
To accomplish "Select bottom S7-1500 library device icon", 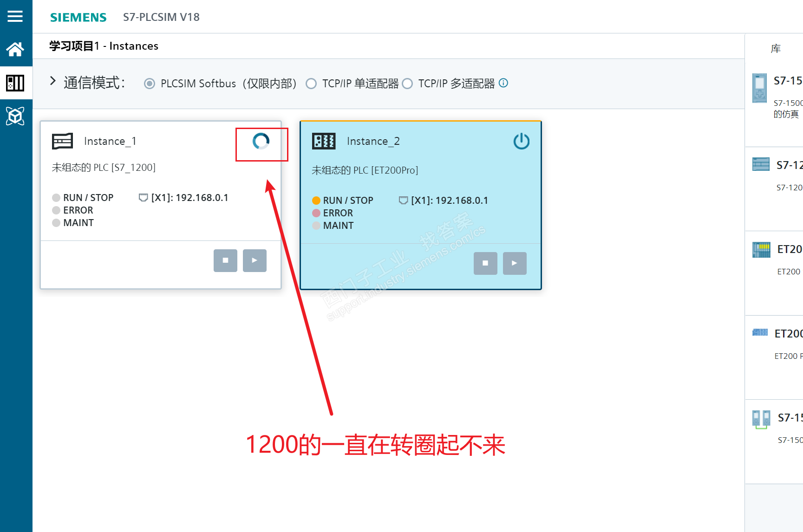I will pyautogui.click(x=761, y=419).
